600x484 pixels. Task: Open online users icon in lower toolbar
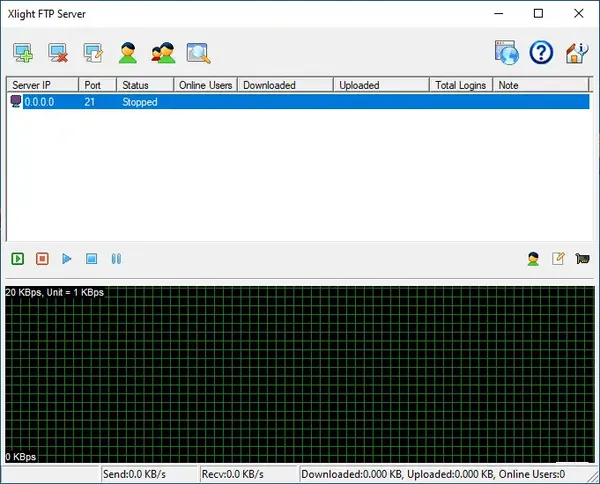[x=533, y=259]
